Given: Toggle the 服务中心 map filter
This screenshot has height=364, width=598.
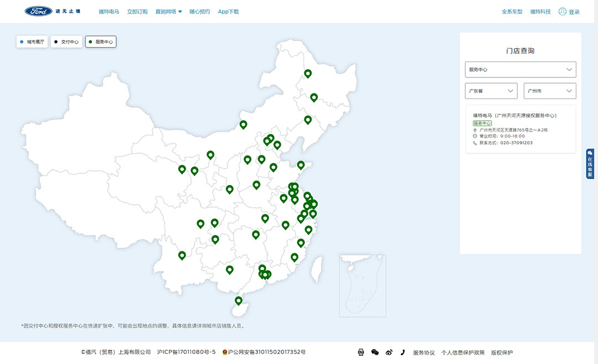Looking at the screenshot, I should pos(101,41).
